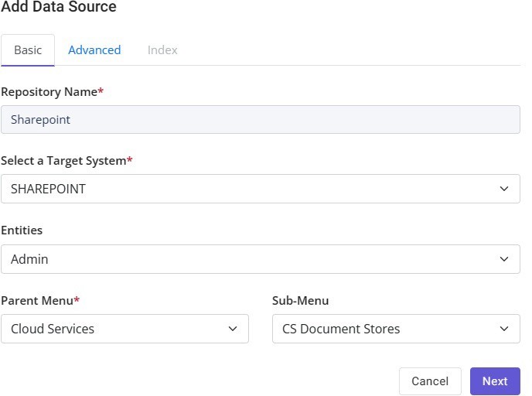Click the Sub-Menu label
The height and width of the screenshot is (396, 532).
point(301,301)
